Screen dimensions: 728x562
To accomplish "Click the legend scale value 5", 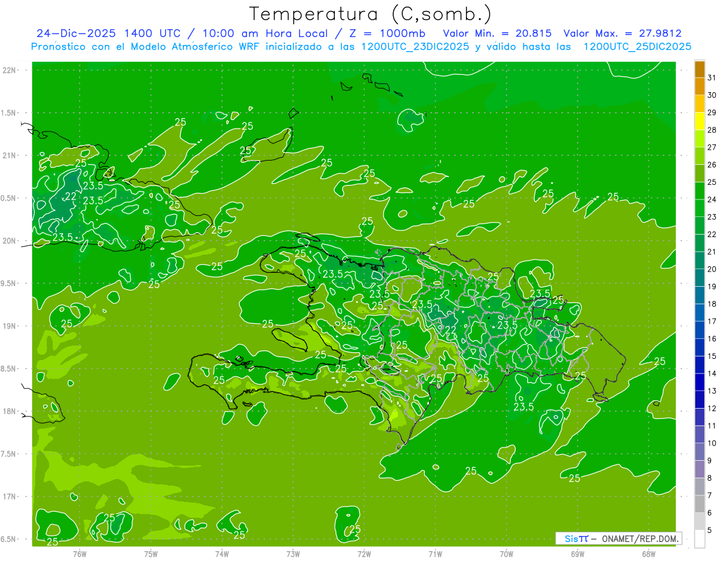I will point(710,530).
